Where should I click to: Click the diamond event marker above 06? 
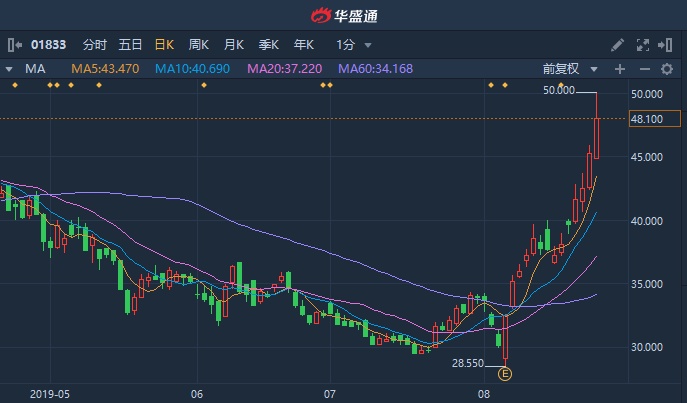[x=204, y=85]
